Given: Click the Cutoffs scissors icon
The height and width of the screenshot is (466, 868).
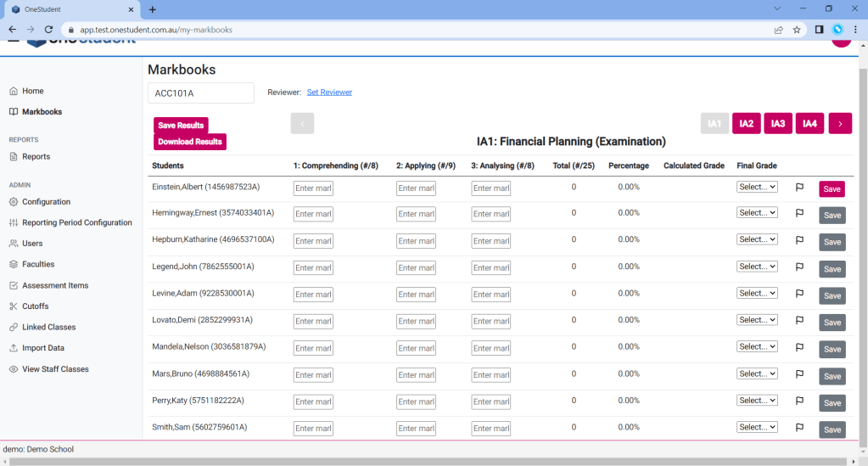Looking at the screenshot, I should [14, 306].
